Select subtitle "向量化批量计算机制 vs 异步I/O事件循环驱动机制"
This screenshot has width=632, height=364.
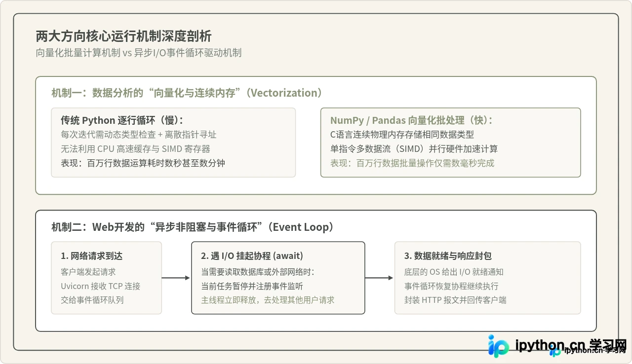[x=139, y=53]
